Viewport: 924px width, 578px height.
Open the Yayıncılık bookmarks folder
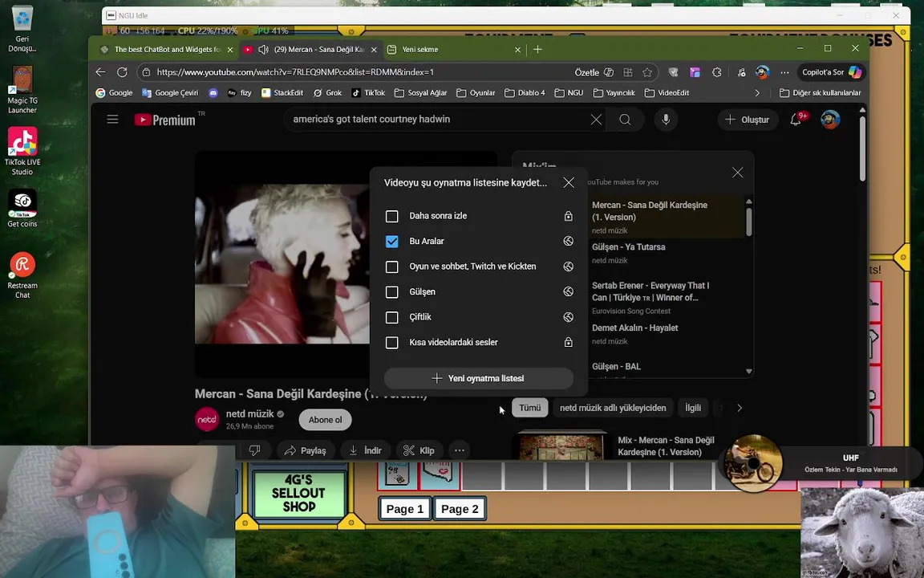click(x=614, y=92)
